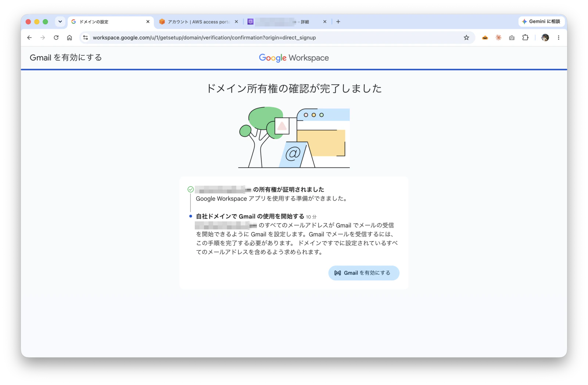Click the Google Workspace アプリ準備 message
The height and width of the screenshot is (385, 588).
[x=272, y=199]
